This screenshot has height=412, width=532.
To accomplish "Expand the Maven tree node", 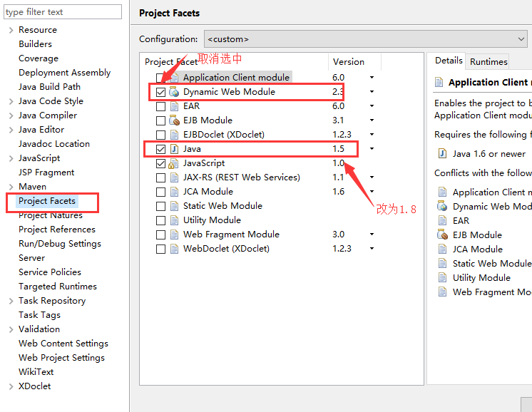I will click(x=11, y=187).
